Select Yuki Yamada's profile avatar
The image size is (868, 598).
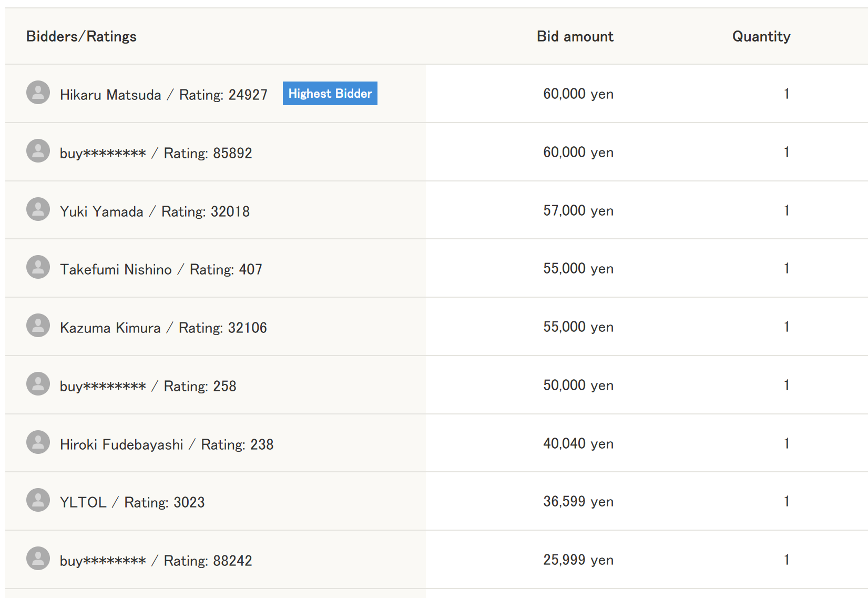pyautogui.click(x=38, y=209)
